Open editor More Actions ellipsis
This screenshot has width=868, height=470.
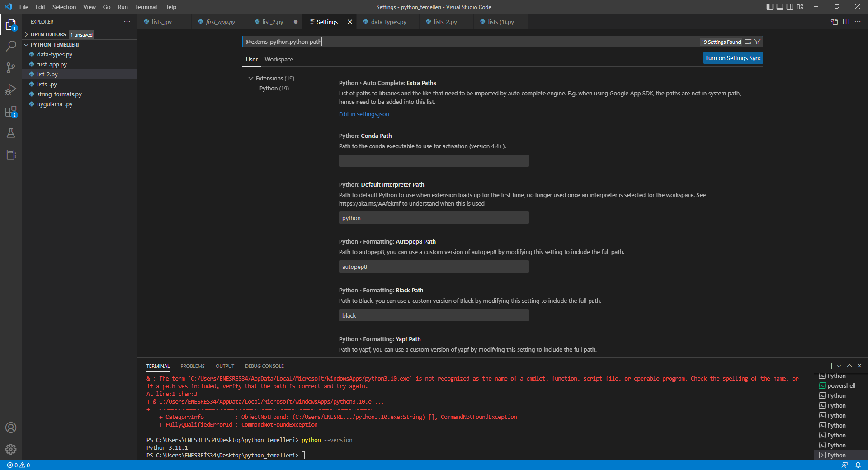point(858,22)
